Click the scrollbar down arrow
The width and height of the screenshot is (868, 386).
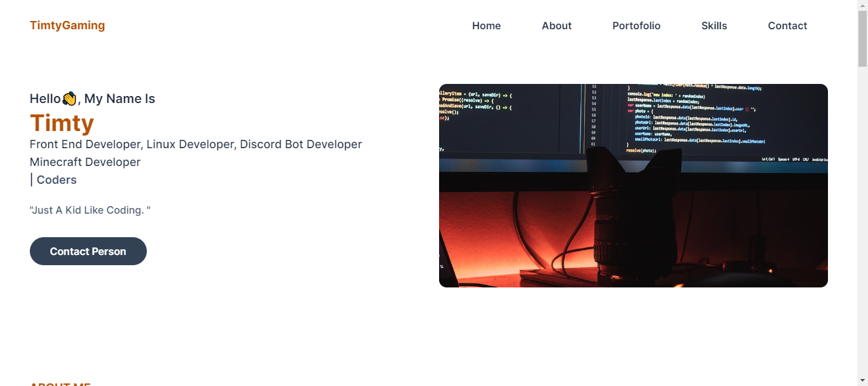point(862,380)
